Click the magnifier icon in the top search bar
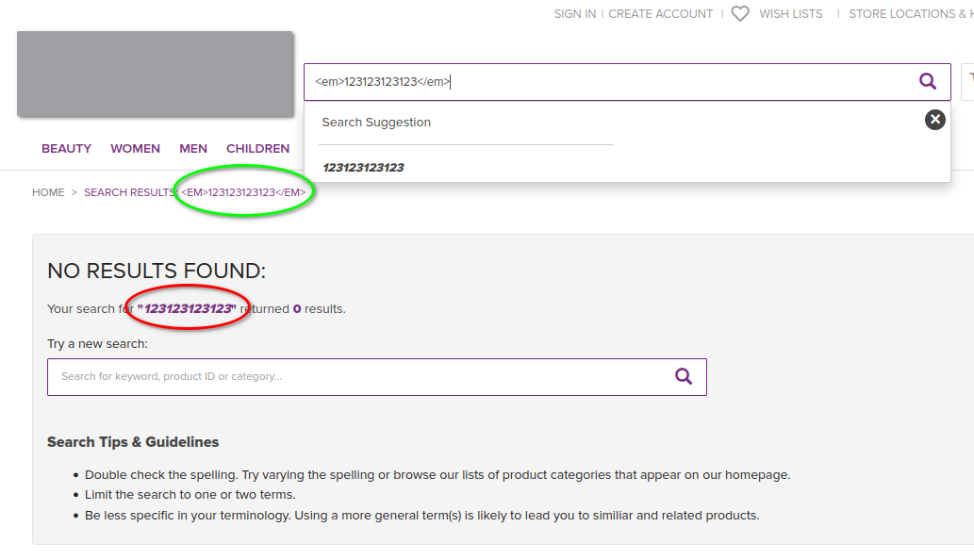 tap(928, 82)
